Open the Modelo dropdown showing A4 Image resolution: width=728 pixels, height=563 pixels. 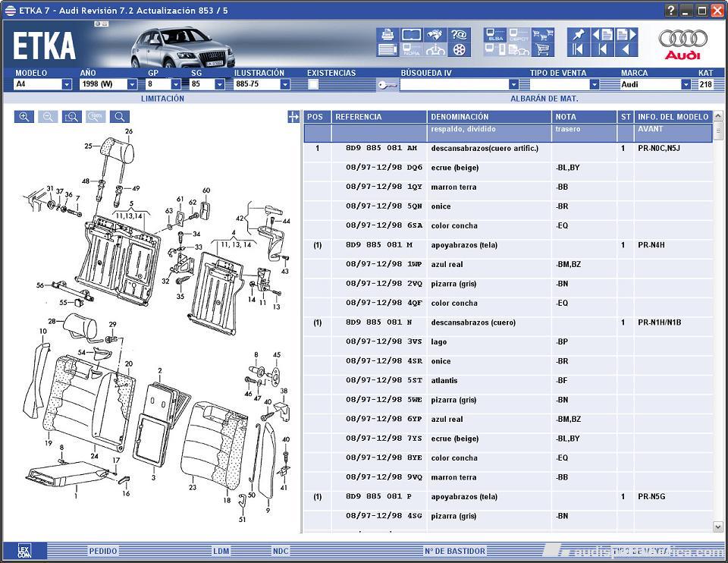tap(67, 84)
